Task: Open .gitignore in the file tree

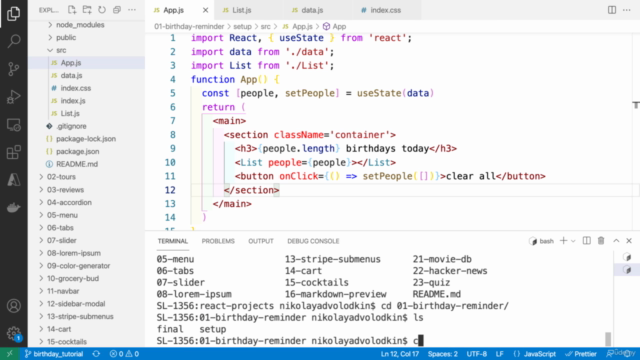Action: coord(71,126)
